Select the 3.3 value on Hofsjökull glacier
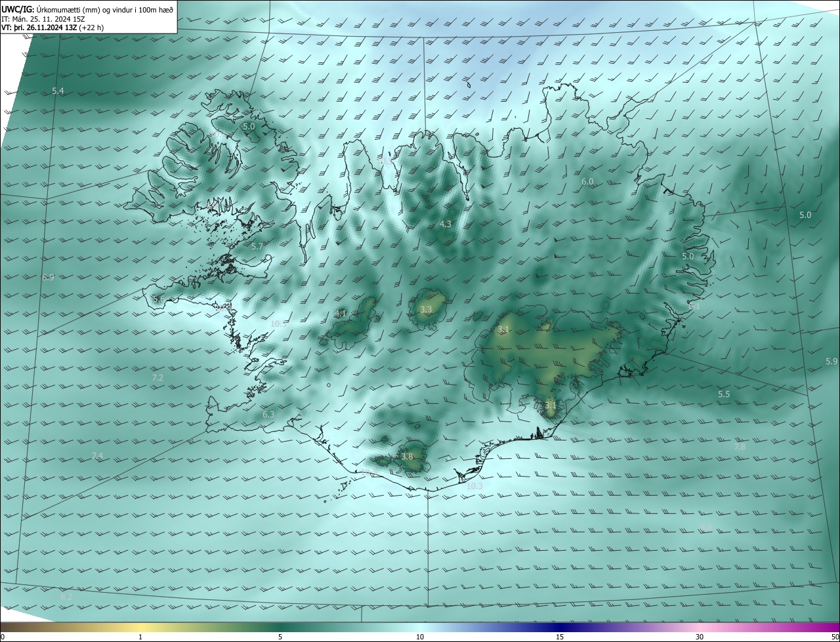 tap(426, 309)
